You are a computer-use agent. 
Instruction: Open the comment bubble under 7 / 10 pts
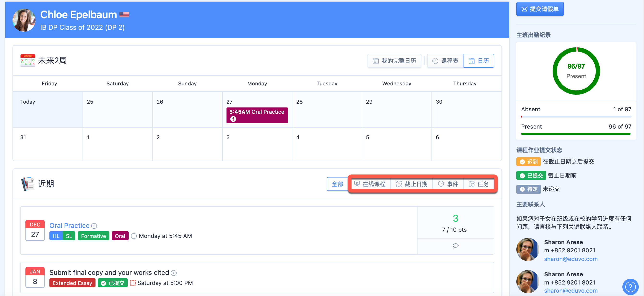[x=455, y=246]
